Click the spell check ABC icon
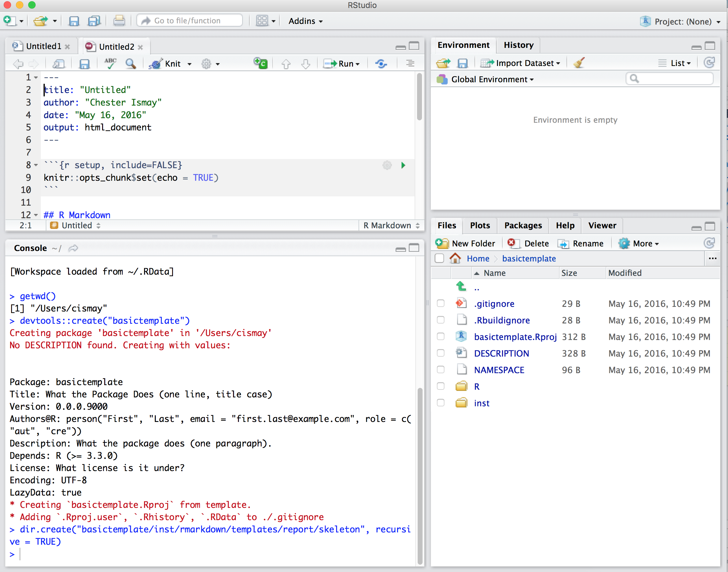Screen dimensions: 728x572 [110, 63]
